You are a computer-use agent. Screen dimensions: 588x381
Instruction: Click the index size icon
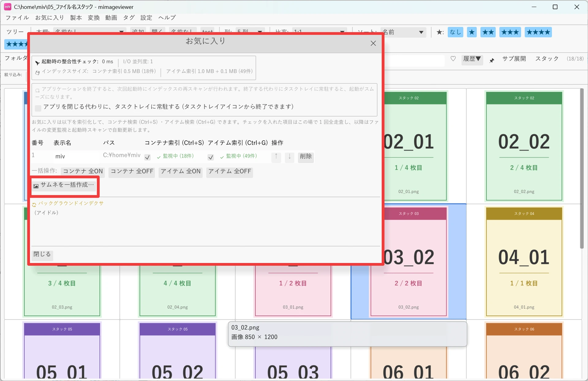coord(37,72)
